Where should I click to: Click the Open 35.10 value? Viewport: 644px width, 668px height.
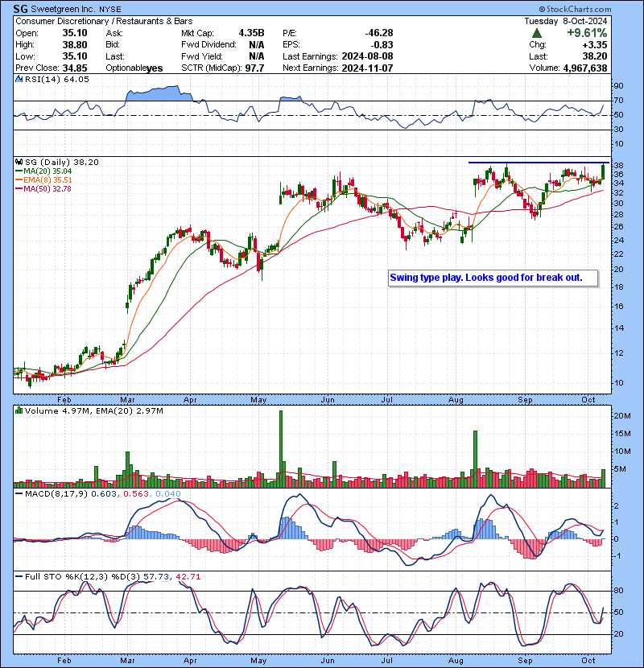click(75, 33)
